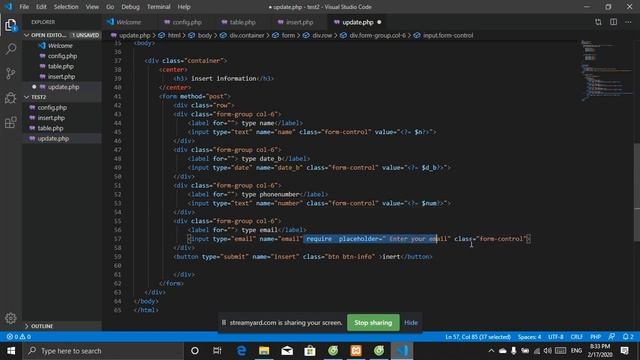
Task: Click the errors and warnings status indicator
Action: (19, 337)
